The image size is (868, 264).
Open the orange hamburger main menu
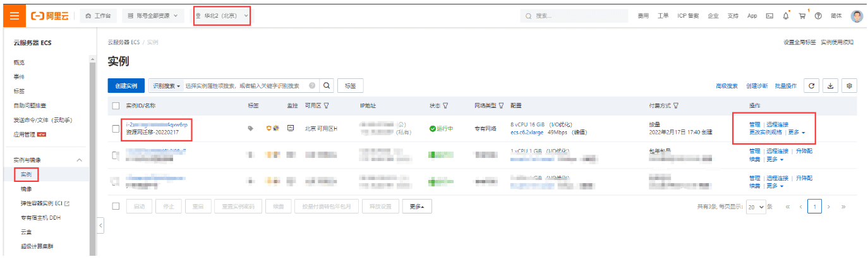14,15
